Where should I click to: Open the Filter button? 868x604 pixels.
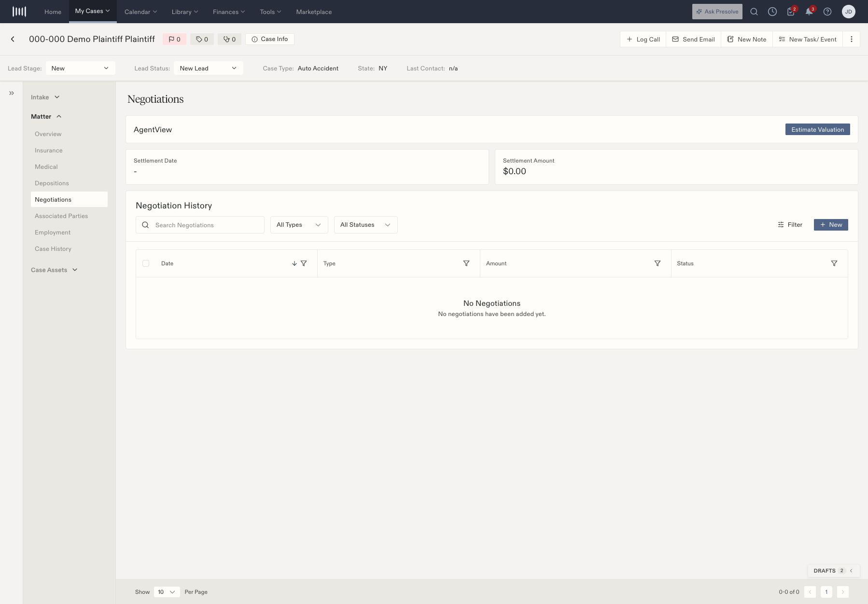click(790, 225)
